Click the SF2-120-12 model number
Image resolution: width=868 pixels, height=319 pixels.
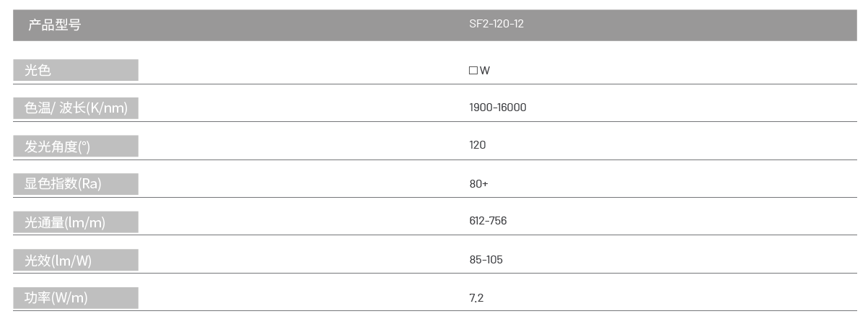pyautogui.click(x=496, y=24)
